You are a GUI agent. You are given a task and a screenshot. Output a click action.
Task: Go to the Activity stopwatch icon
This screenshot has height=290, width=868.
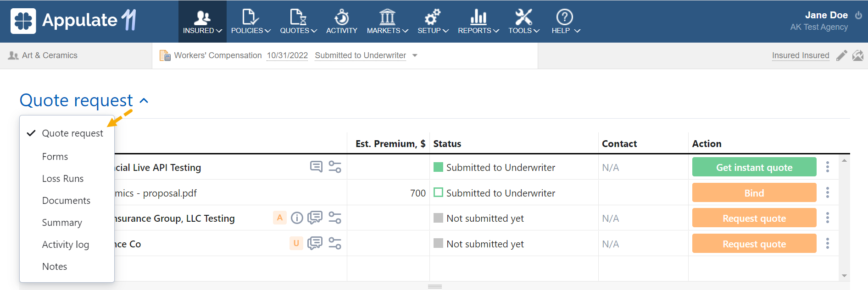(x=342, y=17)
